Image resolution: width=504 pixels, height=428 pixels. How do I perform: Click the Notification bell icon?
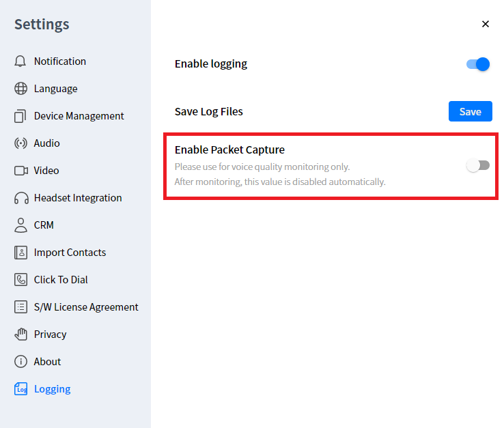20,61
